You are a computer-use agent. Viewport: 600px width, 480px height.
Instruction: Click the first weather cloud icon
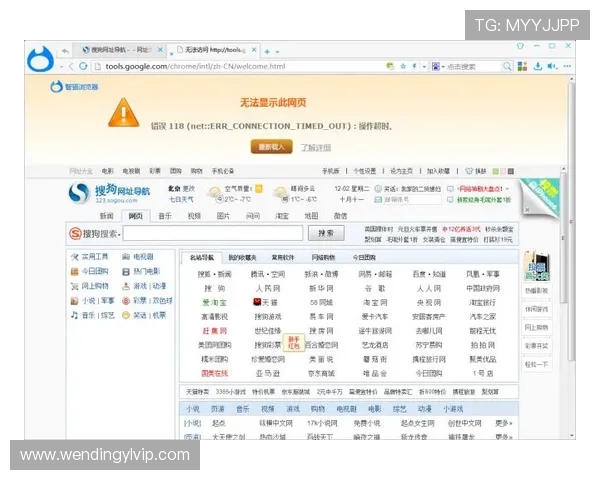tap(214, 193)
